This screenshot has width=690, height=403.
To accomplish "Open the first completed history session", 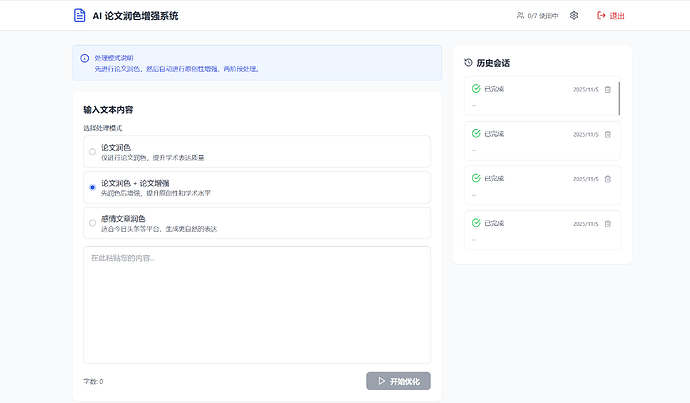I will (x=542, y=96).
